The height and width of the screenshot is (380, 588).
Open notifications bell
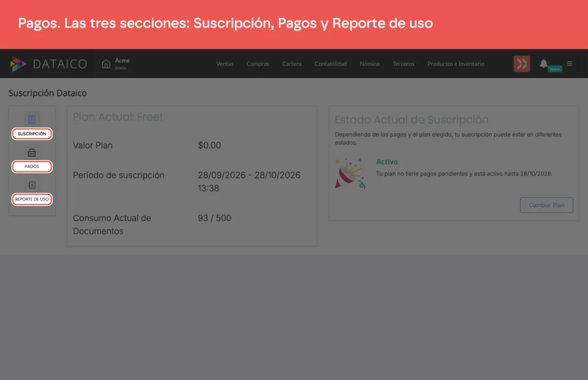[x=544, y=63]
